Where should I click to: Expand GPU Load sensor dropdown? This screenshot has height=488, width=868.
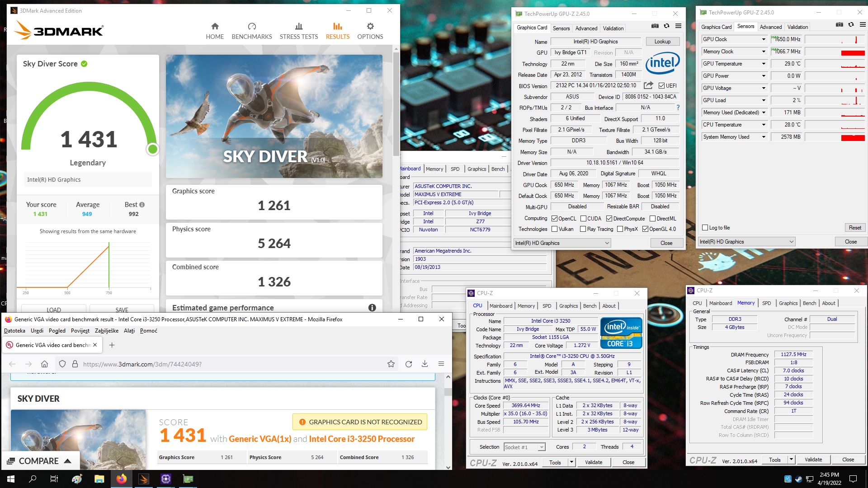764,100
